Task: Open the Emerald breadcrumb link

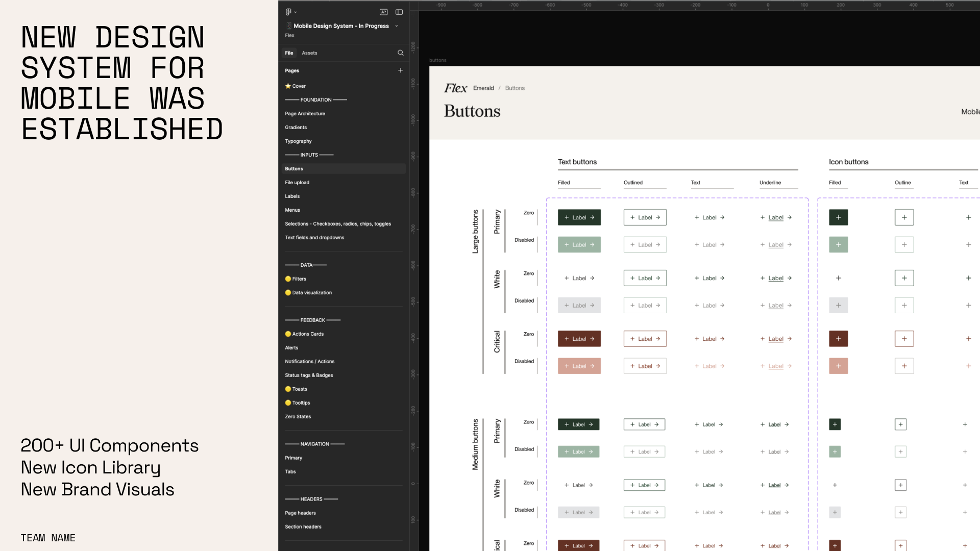Action: 483,88
